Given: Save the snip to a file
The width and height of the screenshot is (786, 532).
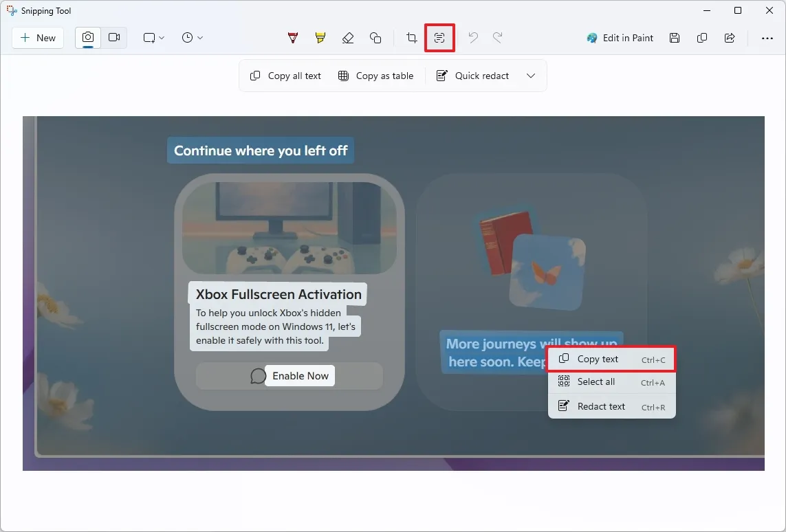Looking at the screenshot, I should tap(675, 38).
